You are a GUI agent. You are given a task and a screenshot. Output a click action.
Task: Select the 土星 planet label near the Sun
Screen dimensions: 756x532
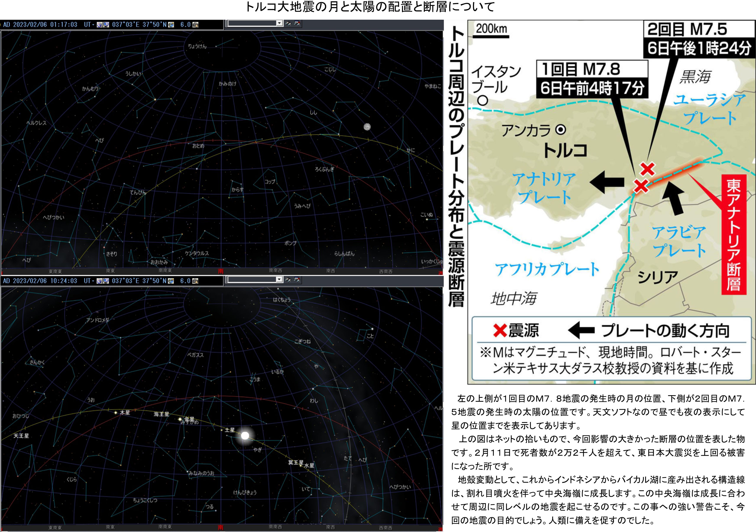(230, 430)
